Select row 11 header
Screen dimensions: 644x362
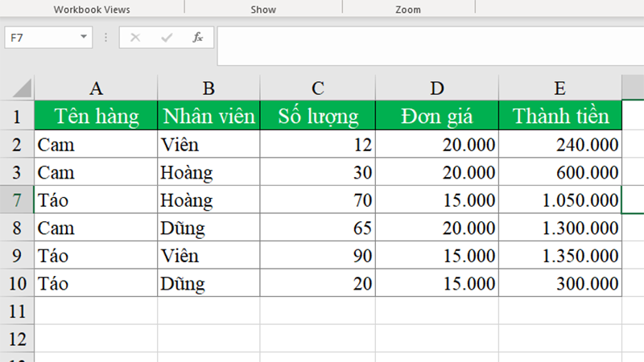(17, 311)
